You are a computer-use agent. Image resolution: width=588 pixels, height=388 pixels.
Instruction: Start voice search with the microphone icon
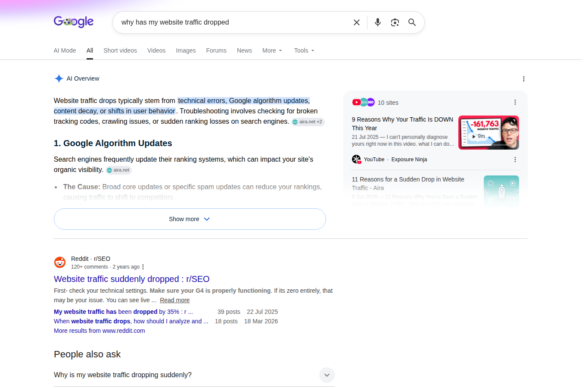378,22
